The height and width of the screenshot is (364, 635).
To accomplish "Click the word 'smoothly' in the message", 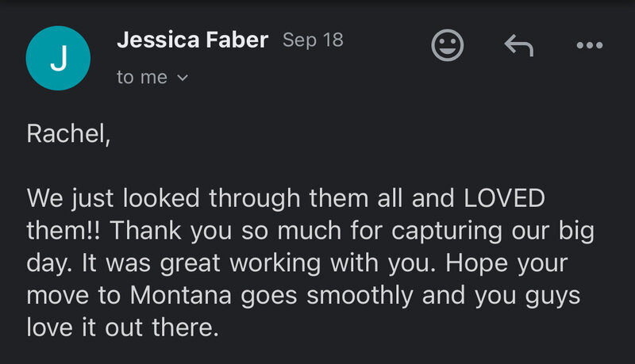I will tap(360, 296).
